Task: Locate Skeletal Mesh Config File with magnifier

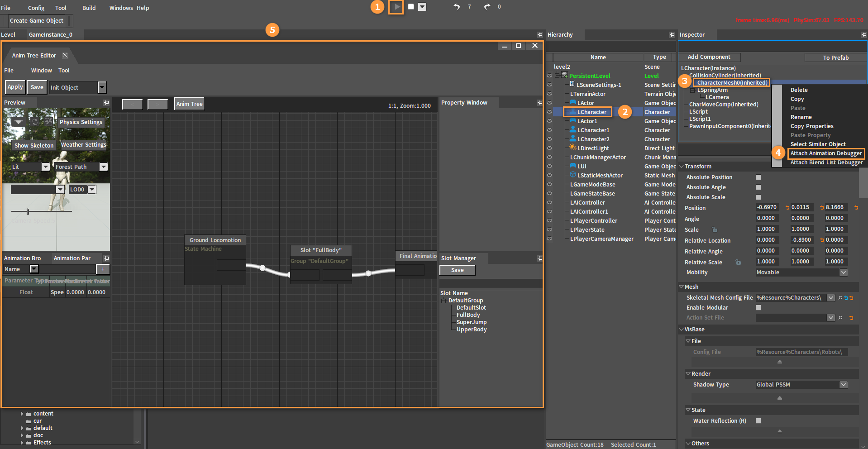Action: click(840, 298)
